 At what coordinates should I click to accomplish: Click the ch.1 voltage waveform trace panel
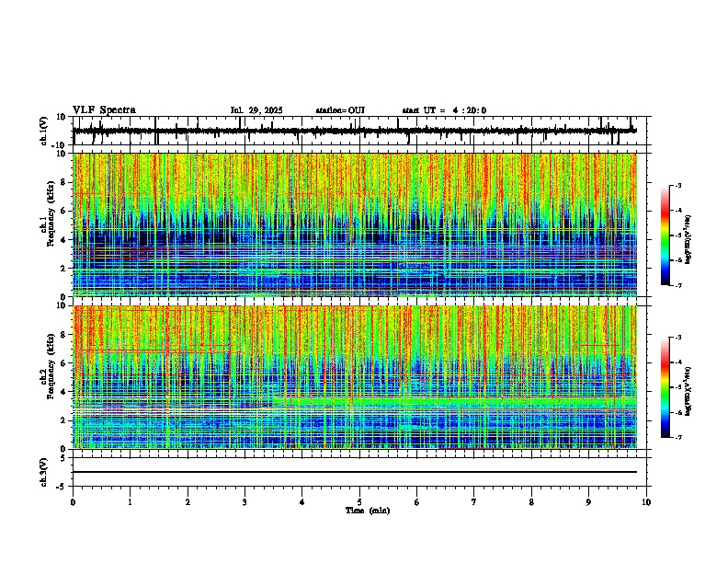(x=359, y=131)
